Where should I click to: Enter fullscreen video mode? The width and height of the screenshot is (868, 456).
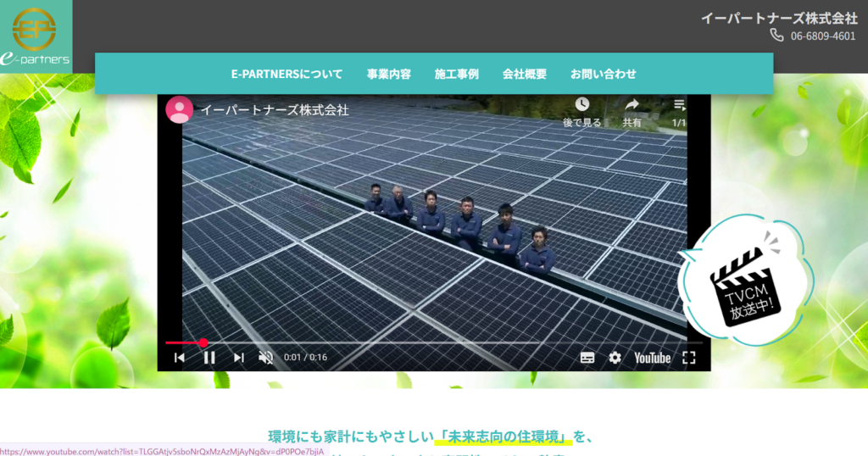click(689, 358)
